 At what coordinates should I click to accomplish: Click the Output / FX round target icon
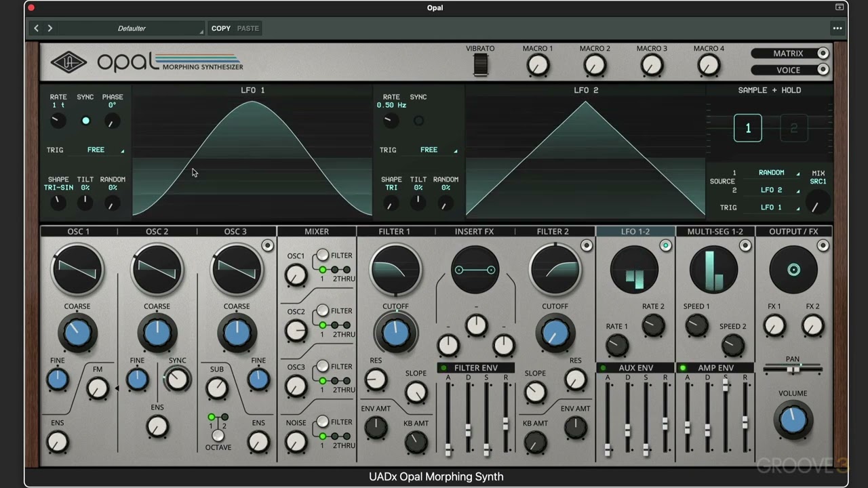793,270
